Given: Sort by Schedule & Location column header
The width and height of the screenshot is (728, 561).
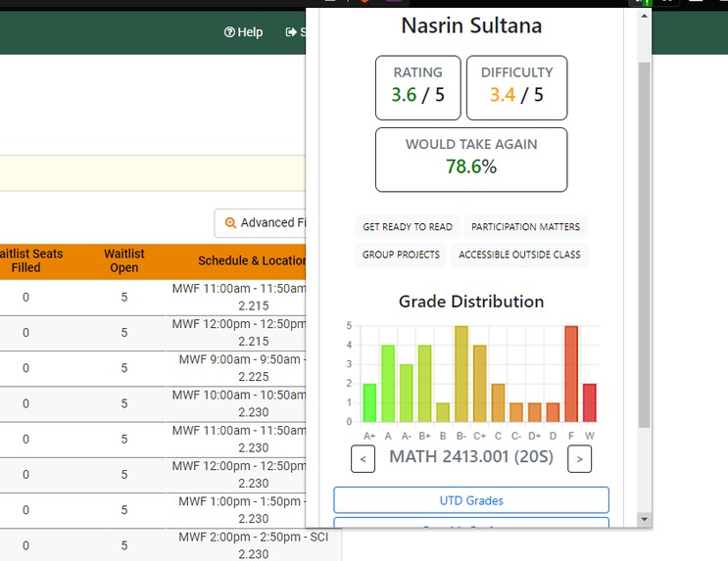Looking at the screenshot, I should [x=252, y=260].
